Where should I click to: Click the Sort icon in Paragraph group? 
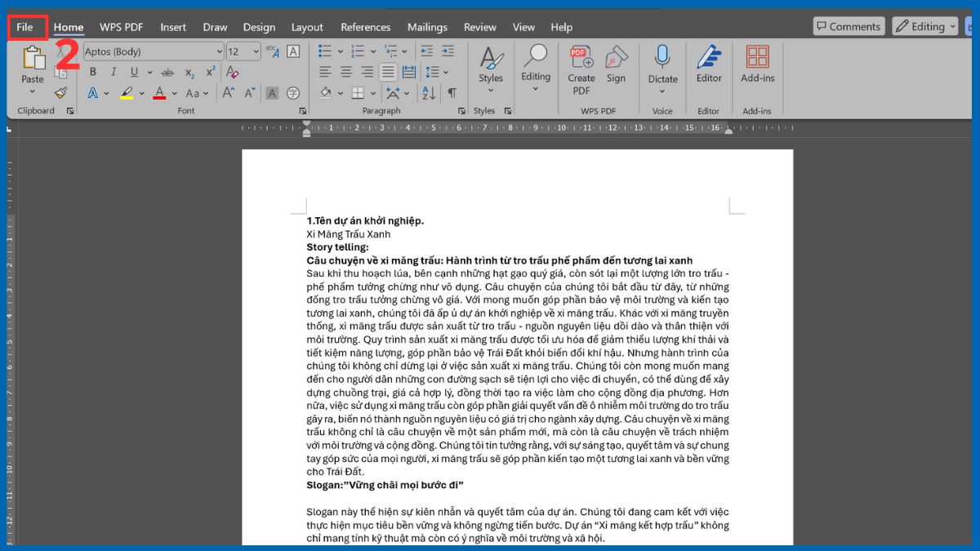click(x=427, y=92)
